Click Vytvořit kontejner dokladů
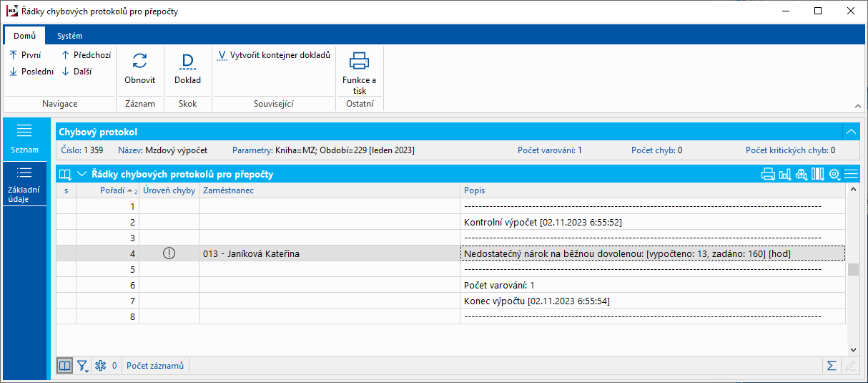The width and height of the screenshot is (868, 383). 274,54
